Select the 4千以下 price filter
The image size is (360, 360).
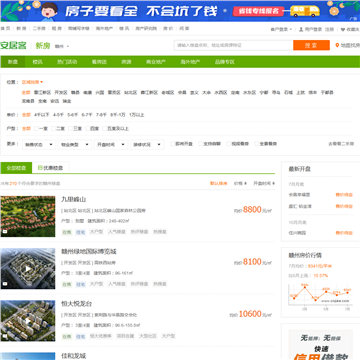click(x=41, y=115)
